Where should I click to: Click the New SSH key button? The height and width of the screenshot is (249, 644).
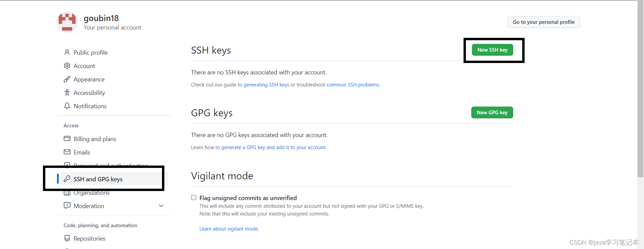pyautogui.click(x=492, y=50)
